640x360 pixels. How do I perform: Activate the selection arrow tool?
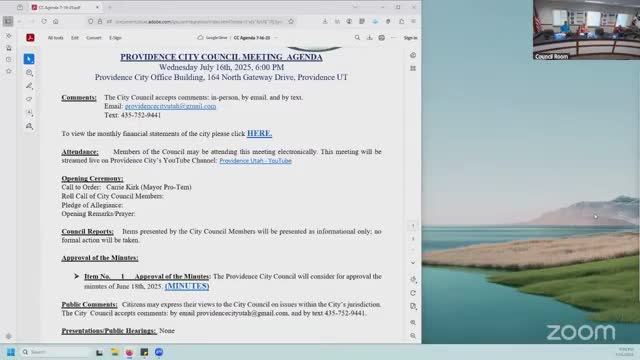[29, 59]
